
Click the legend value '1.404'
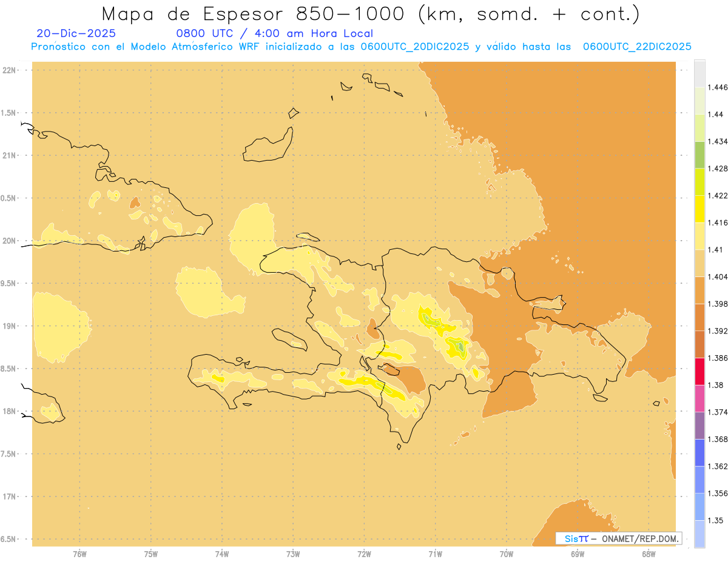point(718,276)
